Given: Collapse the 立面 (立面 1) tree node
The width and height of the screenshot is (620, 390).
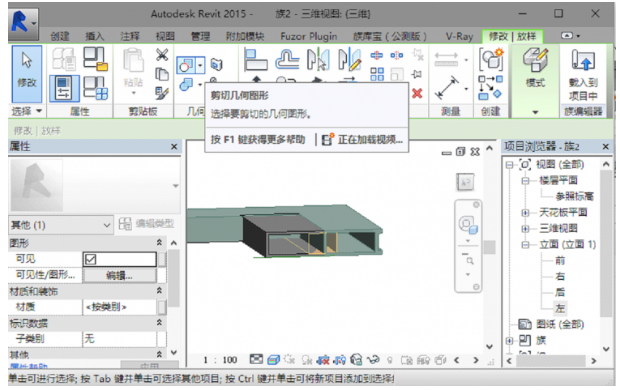Looking at the screenshot, I should click(x=525, y=245).
